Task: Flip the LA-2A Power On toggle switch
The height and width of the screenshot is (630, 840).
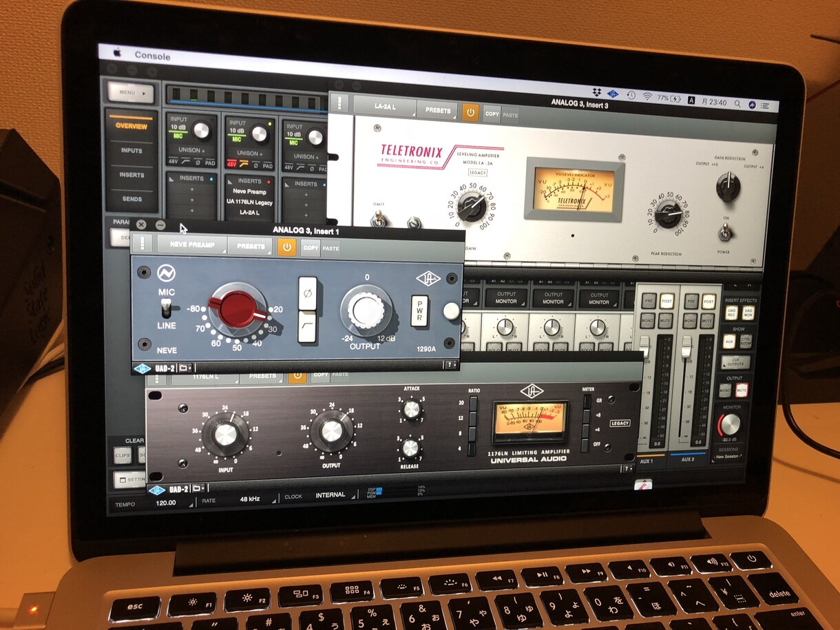Action: (x=725, y=233)
